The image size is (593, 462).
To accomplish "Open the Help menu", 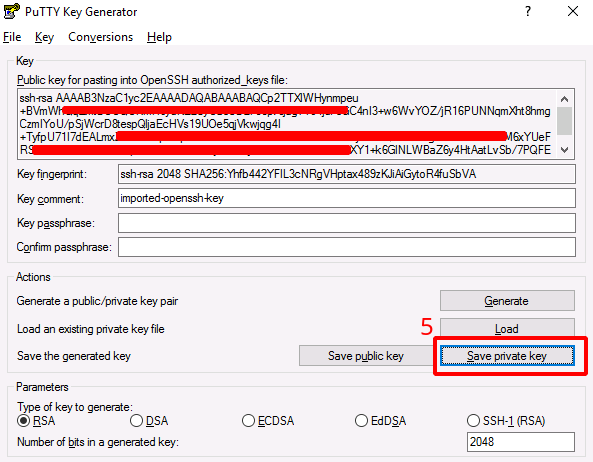I will (159, 37).
